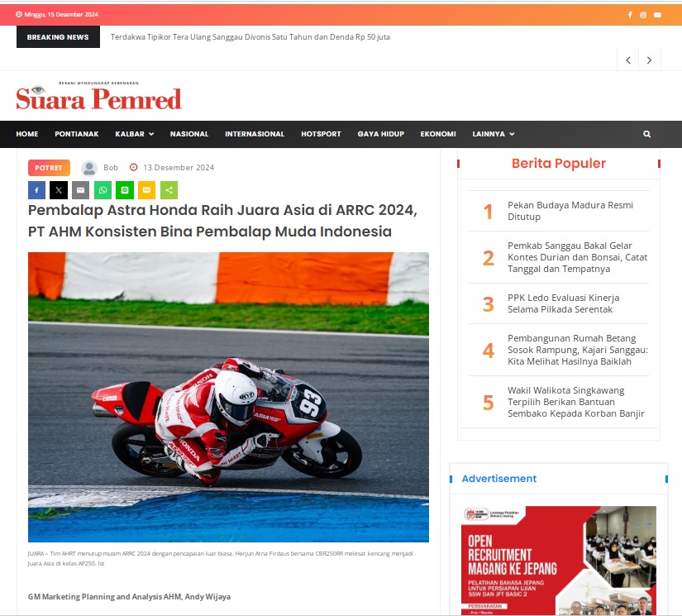The image size is (682, 616).
Task: Click the article headline about ARRC 2024
Action: coord(222,221)
